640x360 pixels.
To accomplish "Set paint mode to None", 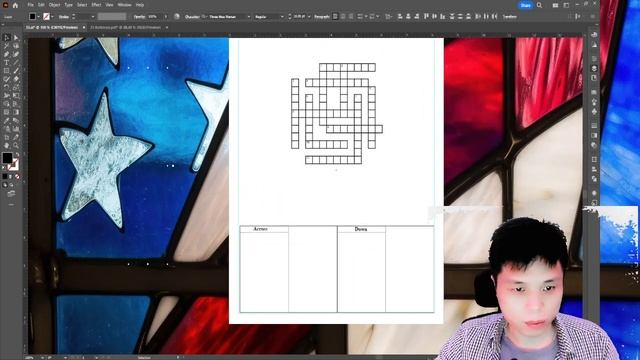I will [x=17, y=177].
